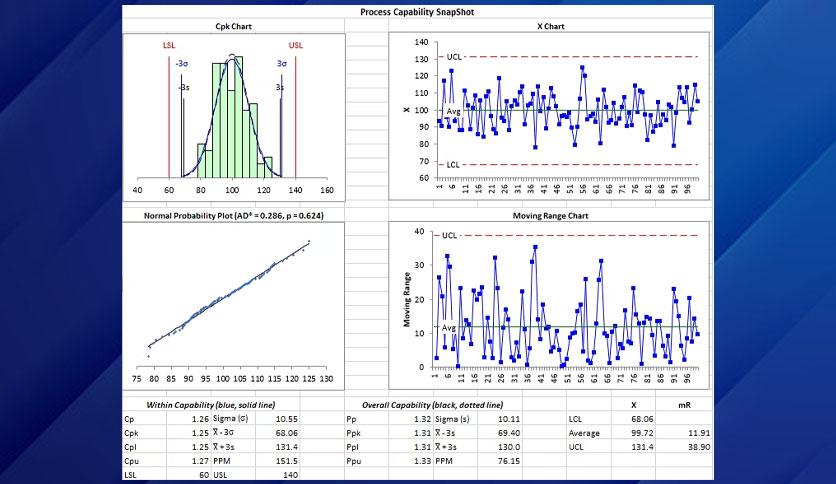836x484 pixels.
Task: Select the X Chart plot area
Action: [549, 116]
